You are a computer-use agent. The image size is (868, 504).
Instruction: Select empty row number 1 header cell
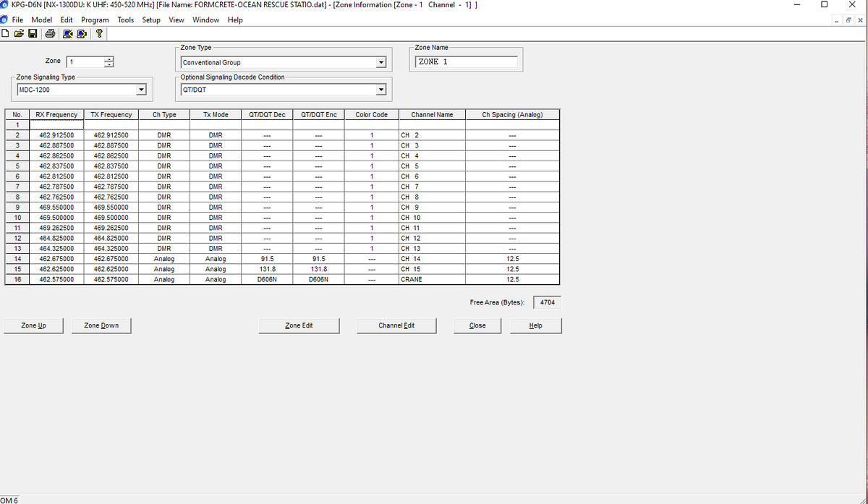pos(17,125)
